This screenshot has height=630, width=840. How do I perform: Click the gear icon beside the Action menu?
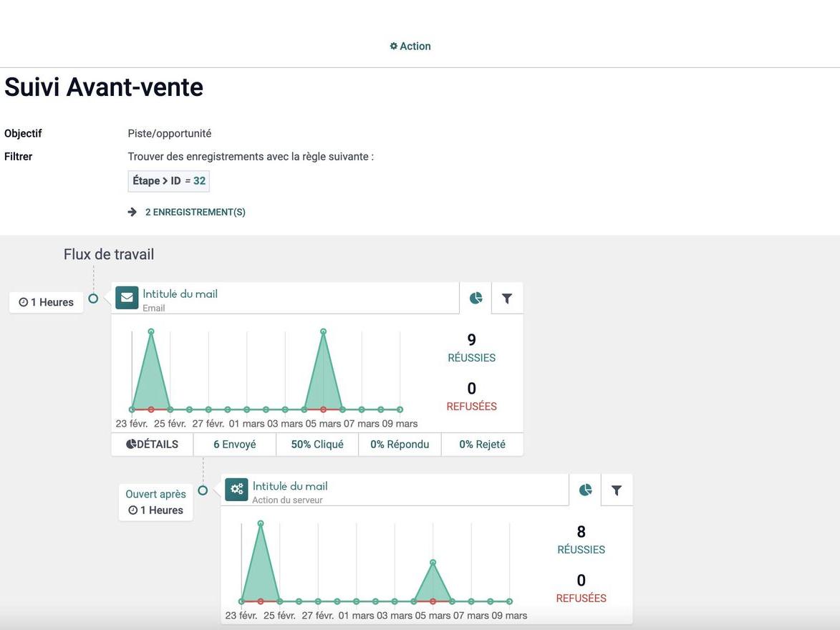click(x=393, y=45)
